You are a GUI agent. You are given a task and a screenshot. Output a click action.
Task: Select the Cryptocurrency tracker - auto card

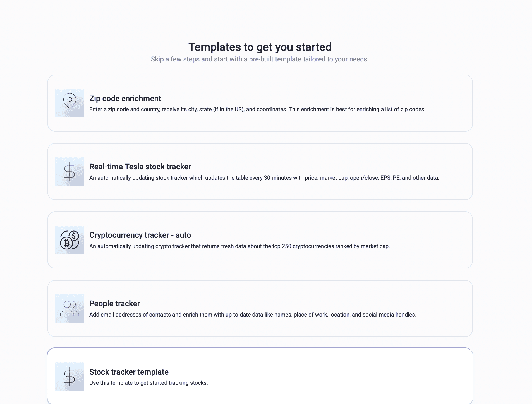pos(260,240)
